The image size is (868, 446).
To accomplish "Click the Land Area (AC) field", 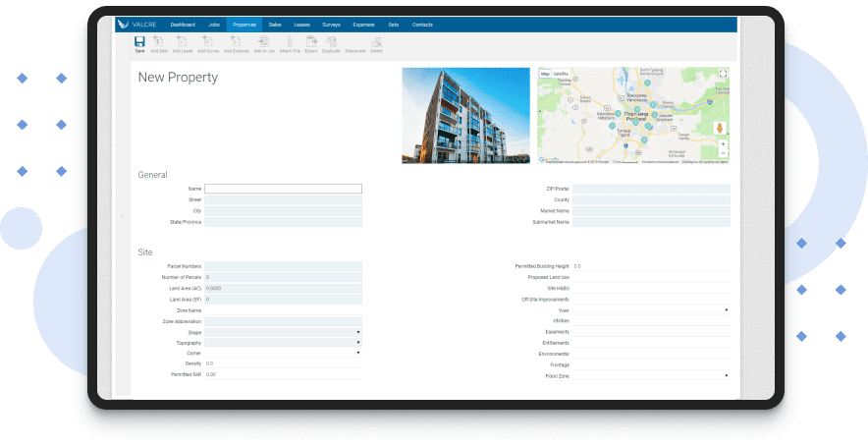I will 283,289.
